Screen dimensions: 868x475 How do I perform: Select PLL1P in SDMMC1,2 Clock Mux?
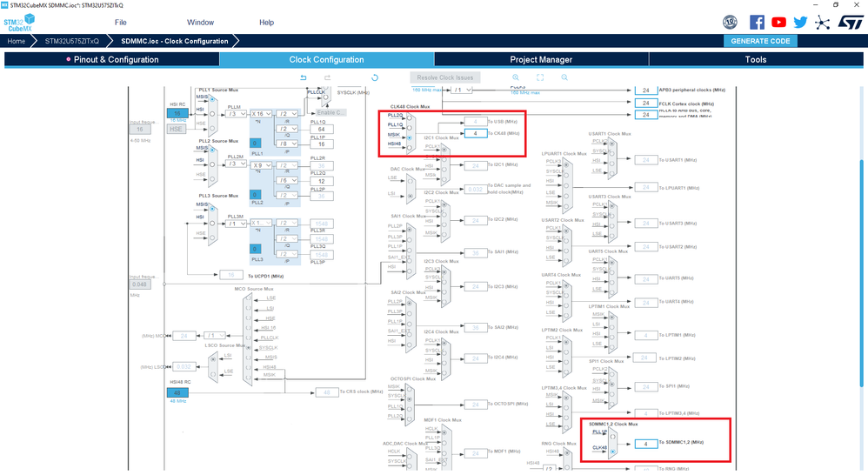tap(613, 436)
